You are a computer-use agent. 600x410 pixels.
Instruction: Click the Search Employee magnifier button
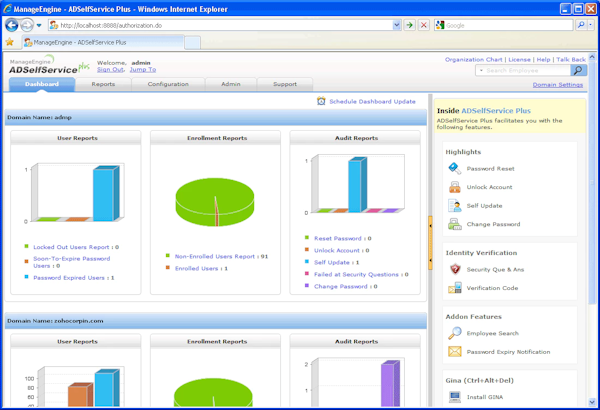(578, 70)
